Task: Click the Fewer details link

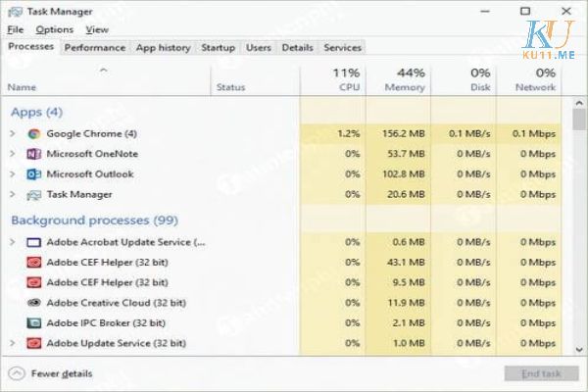Action: point(62,373)
